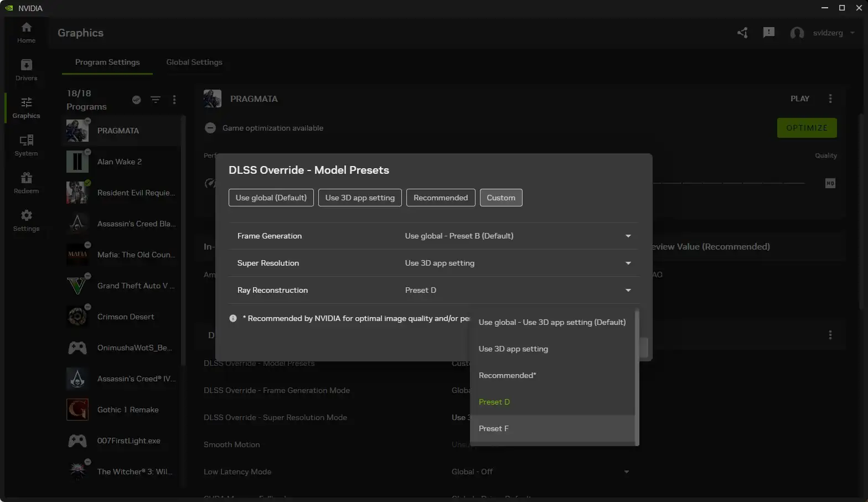The height and width of the screenshot is (502, 868).
Task: Click the green OPTIMIZE button
Action: 807,128
